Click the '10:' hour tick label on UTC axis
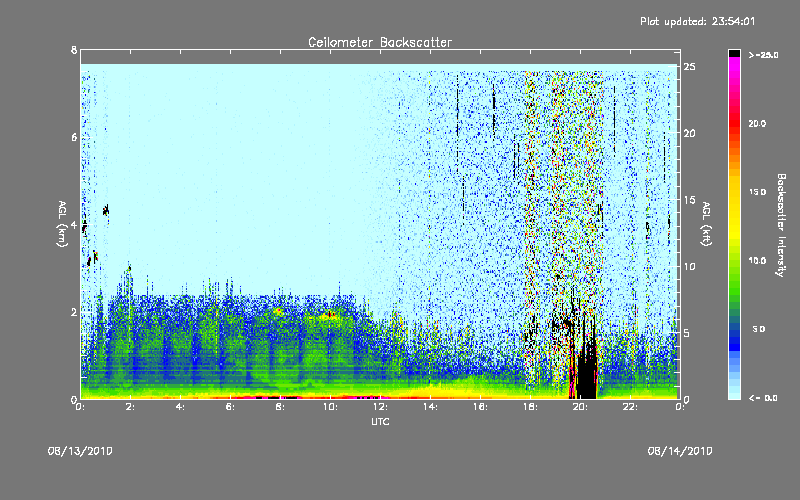Viewport: 800px width, 500px height. 330,407
